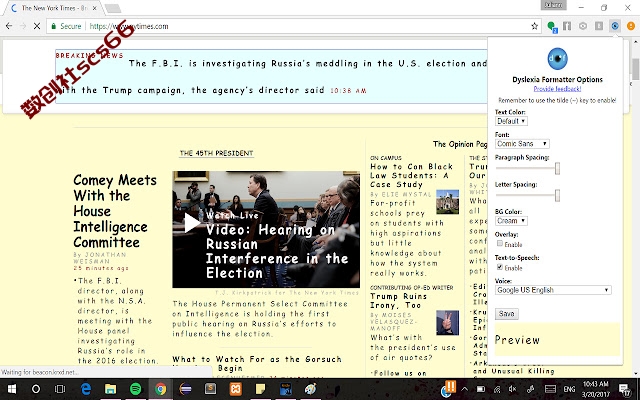
Task: Open XAMPP from taskbar
Action: [236, 389]
